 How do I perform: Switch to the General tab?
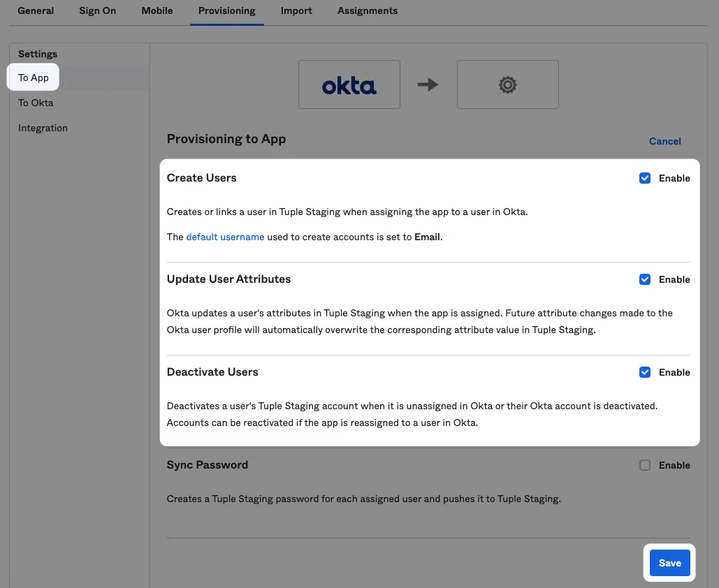[x=36, y=10]
